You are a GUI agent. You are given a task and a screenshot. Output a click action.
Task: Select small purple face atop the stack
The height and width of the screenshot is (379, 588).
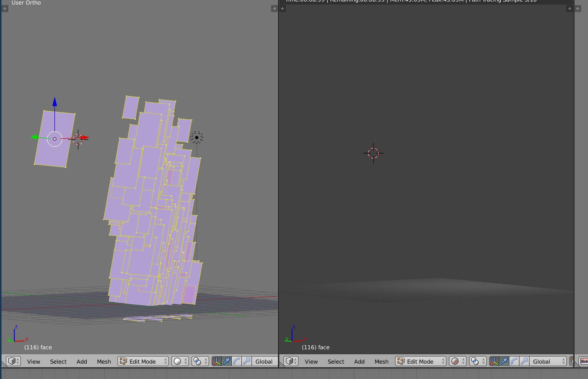click(131, 107)
